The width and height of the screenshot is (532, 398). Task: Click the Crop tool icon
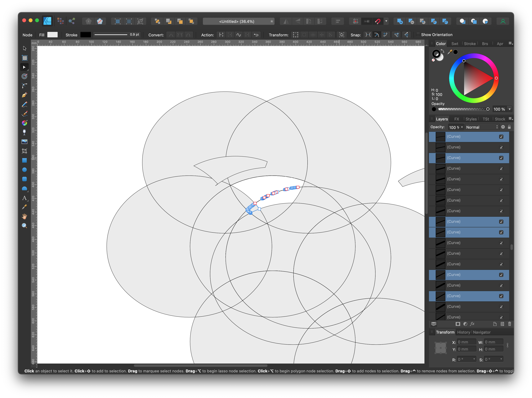click(x=24, y=151)
